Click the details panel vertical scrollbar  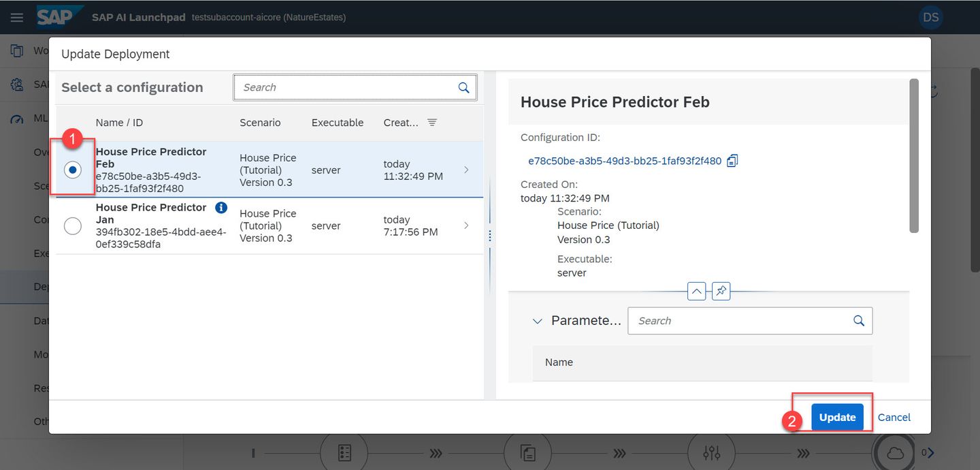coord(914,156)
